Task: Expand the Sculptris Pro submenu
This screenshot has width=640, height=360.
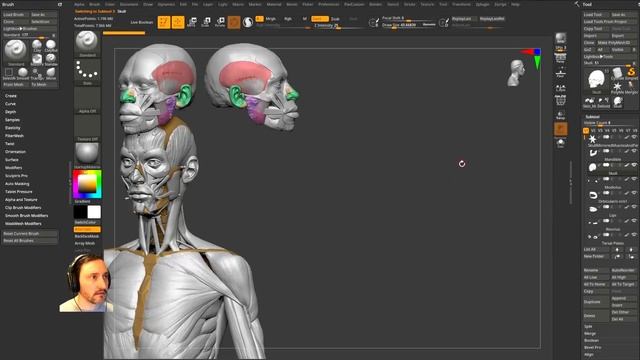Action: (x=16, y=176)
